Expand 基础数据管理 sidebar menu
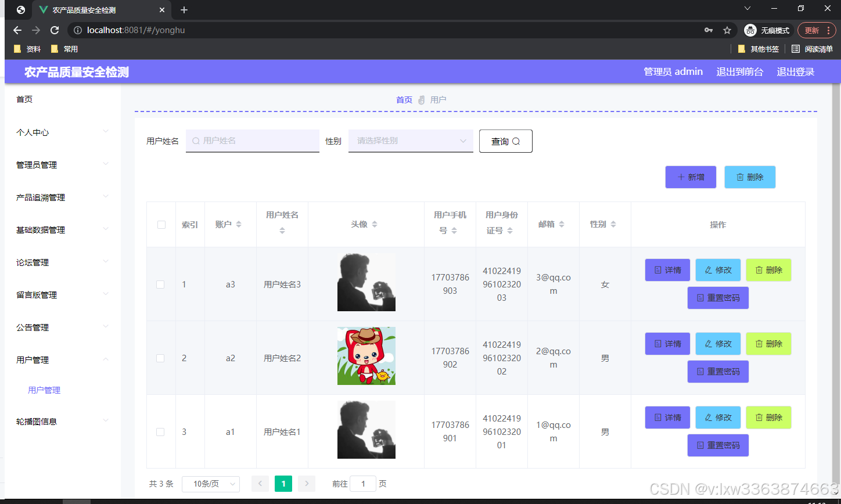 [63, 230]
